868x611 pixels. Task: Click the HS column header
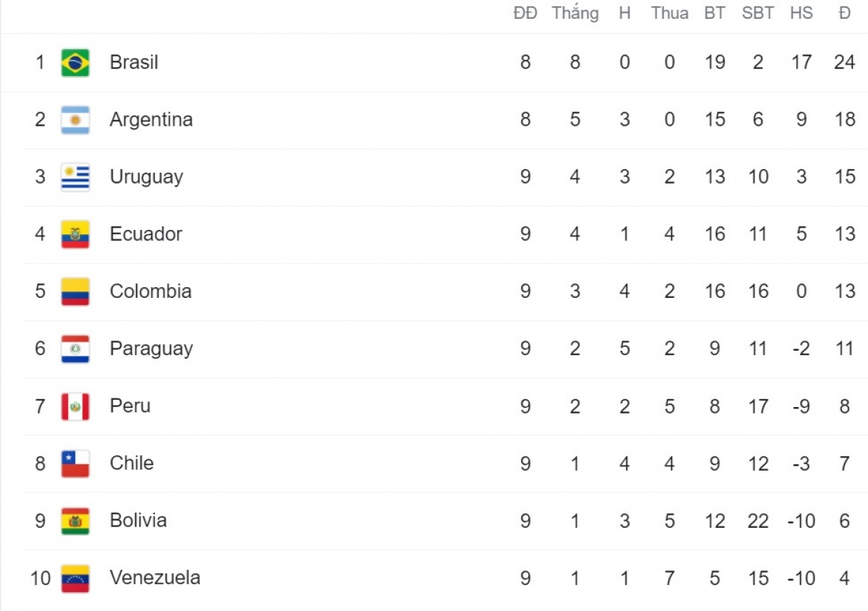pos(801,13)
